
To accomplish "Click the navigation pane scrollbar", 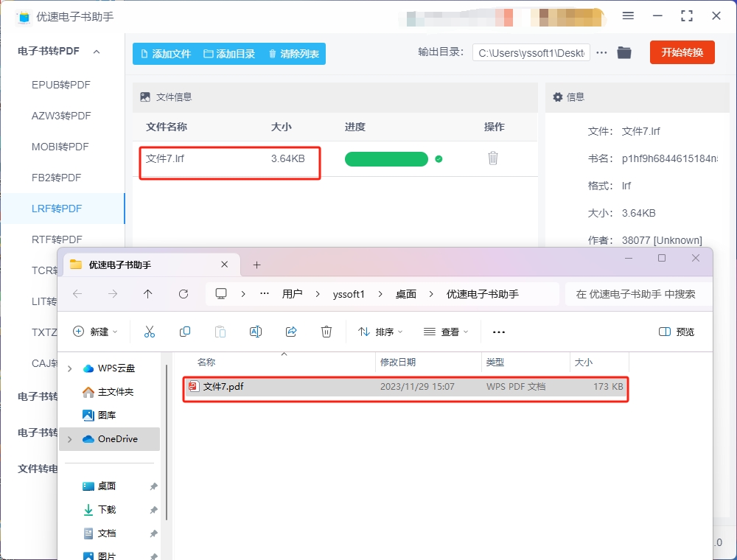I will point(167,441).
